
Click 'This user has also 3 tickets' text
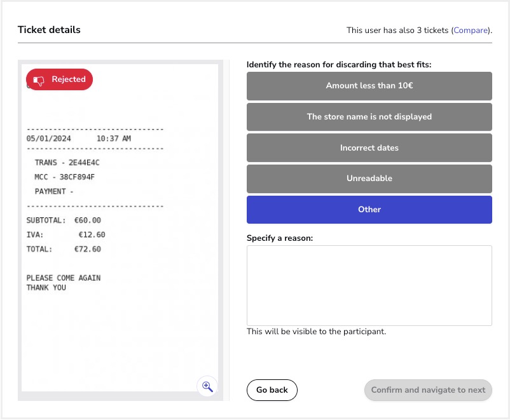click(397, 30)
